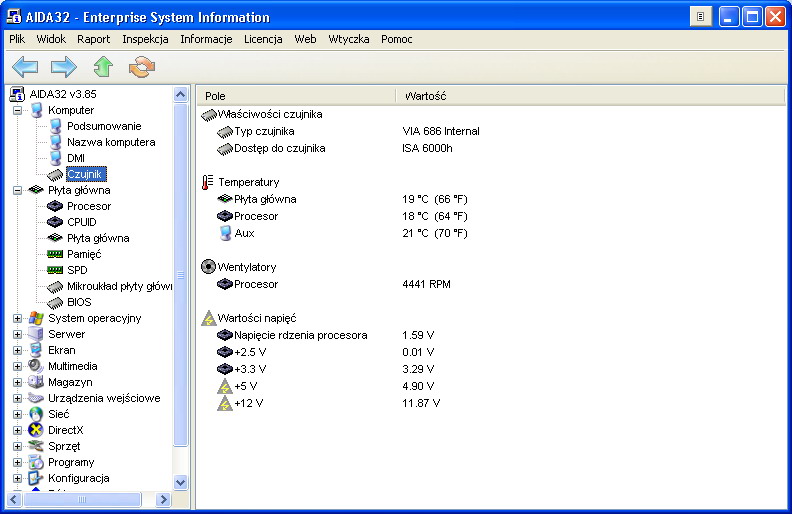Open the Pomoc menu

397,39
